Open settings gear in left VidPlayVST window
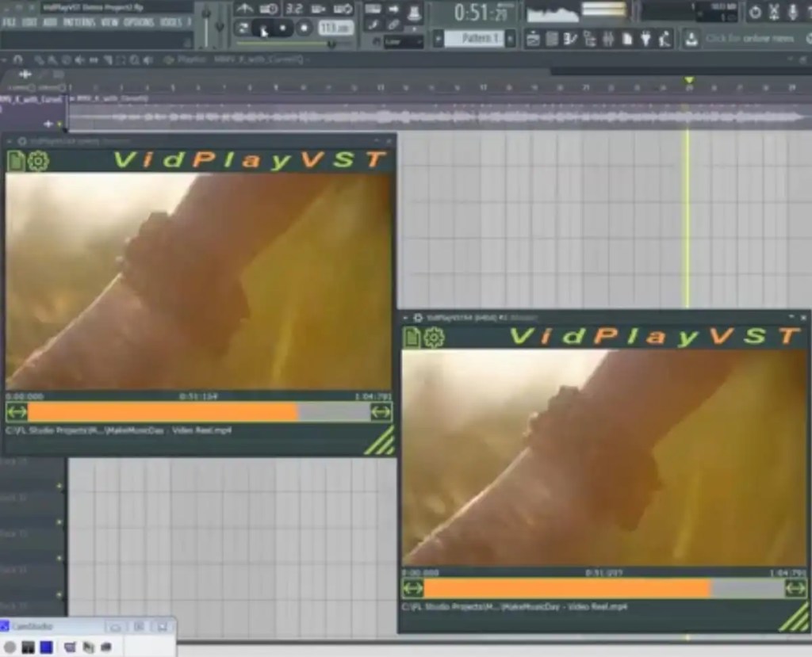 click(37, 161)
